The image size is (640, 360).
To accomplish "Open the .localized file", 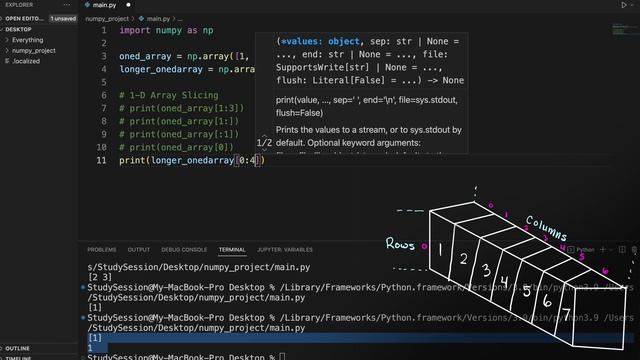I will pyautogui.click(x=26, y=61).
